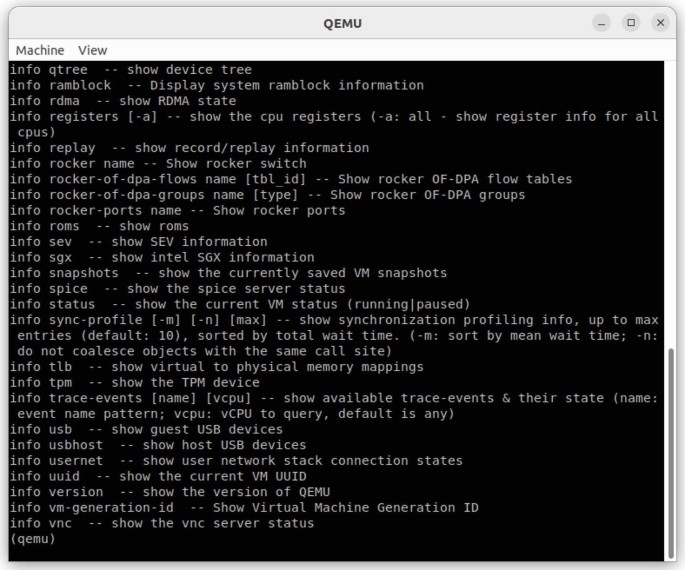Click the QEMU window title
This screenshot has width=685, height=570.
pos(342,24)
